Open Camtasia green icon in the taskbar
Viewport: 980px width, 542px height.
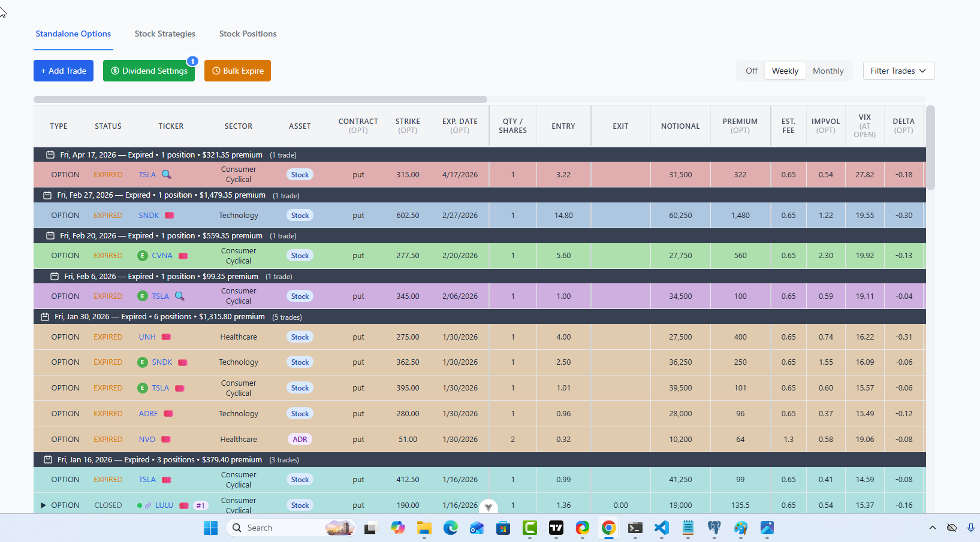coord(530,528)
